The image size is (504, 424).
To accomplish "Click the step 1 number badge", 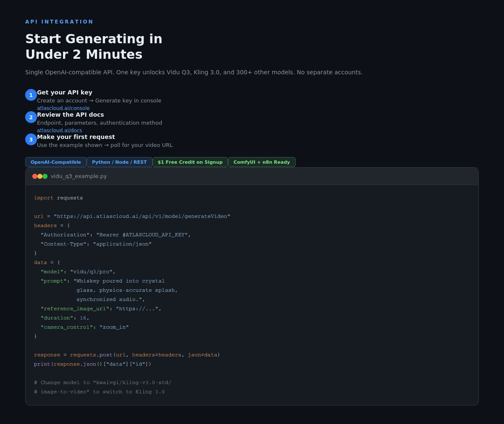I will pos(31,95).
